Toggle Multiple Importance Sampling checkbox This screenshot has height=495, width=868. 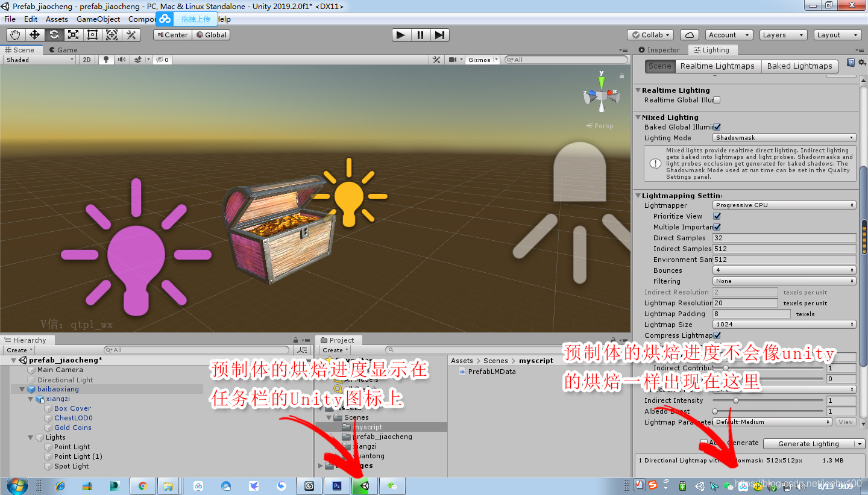[717, 227]
